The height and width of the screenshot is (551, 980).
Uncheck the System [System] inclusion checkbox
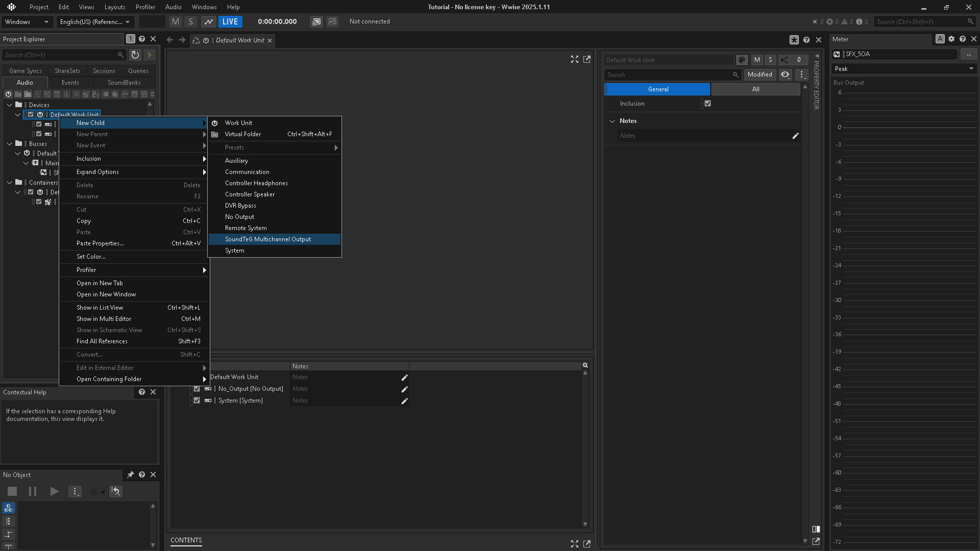(x=197, y=400)
